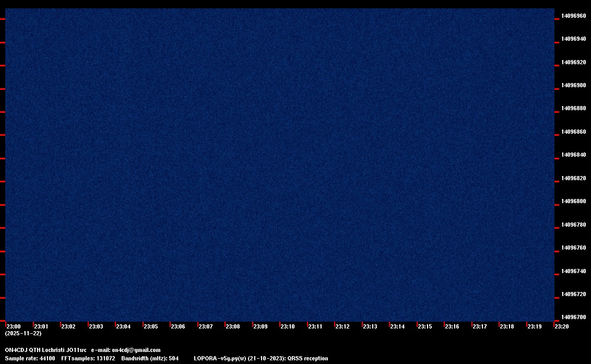Click the QRSS reception text
The width and height of the screenshot is (591, 364).
[308, 358]
